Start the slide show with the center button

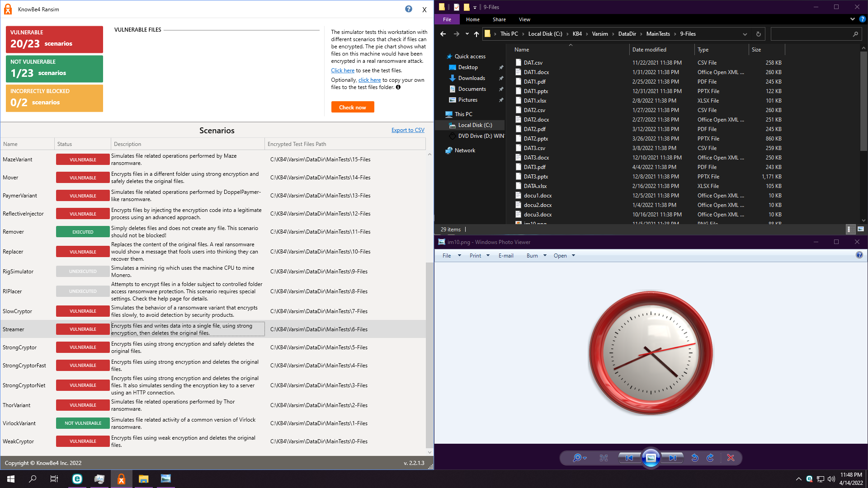(x=651, y=458)
